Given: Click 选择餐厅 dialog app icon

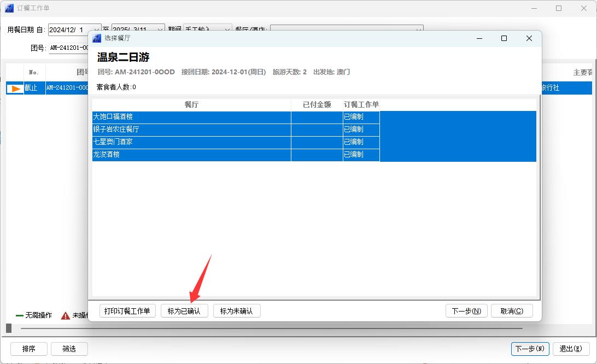Looking at the screenshot, I should 97,38.
